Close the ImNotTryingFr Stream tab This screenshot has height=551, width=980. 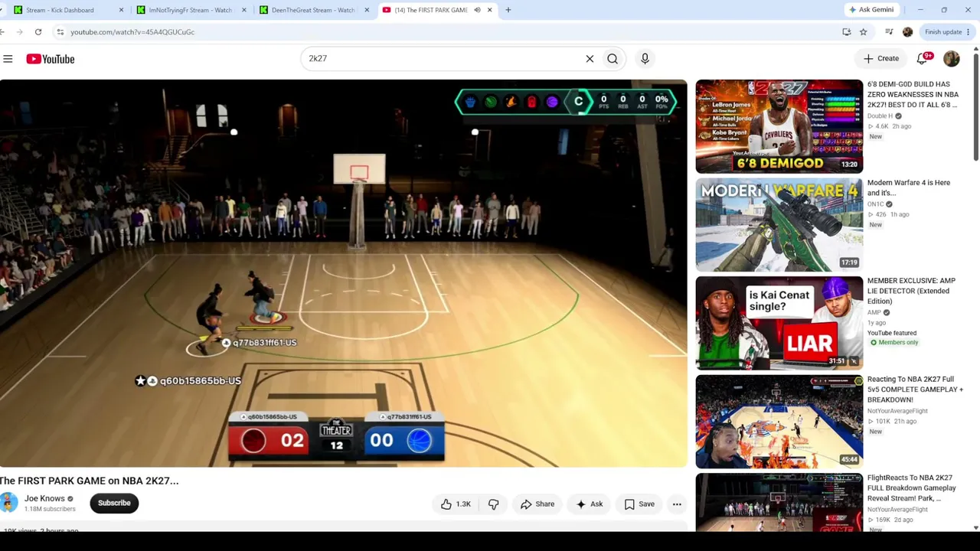[x=244, y=10]
